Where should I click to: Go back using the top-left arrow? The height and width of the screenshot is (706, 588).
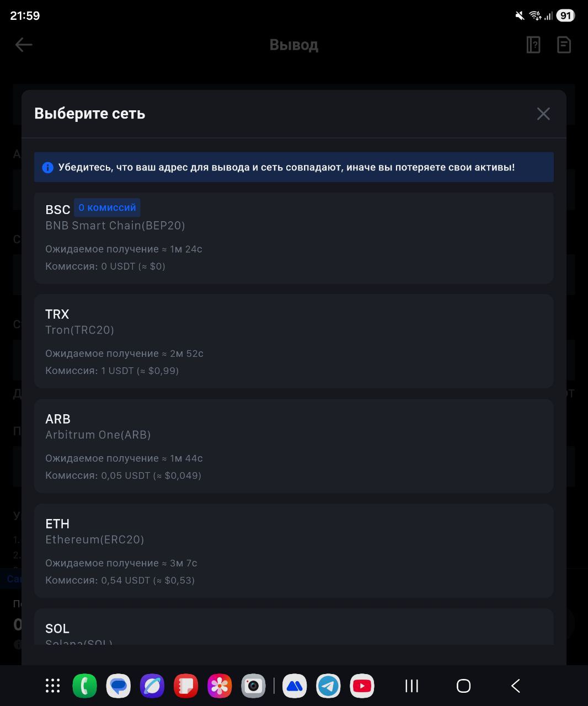coord(24,45)
